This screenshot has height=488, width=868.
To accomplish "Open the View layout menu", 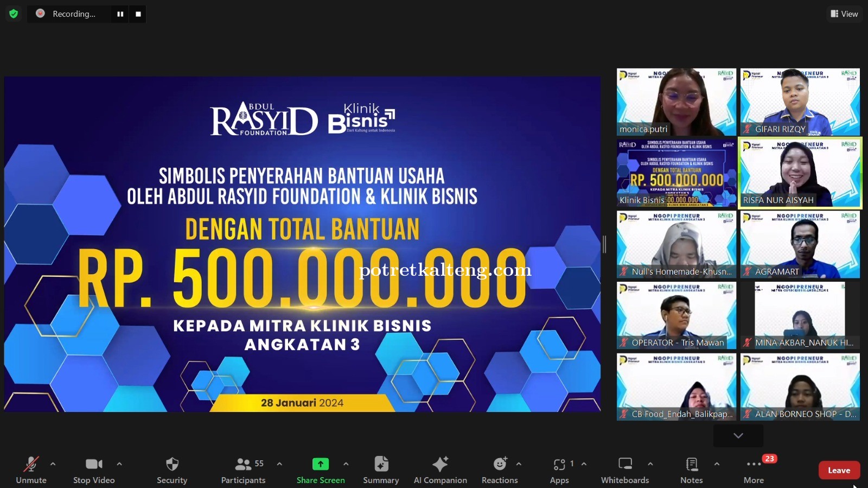I will pyautogui.click(x=844, y=14).
